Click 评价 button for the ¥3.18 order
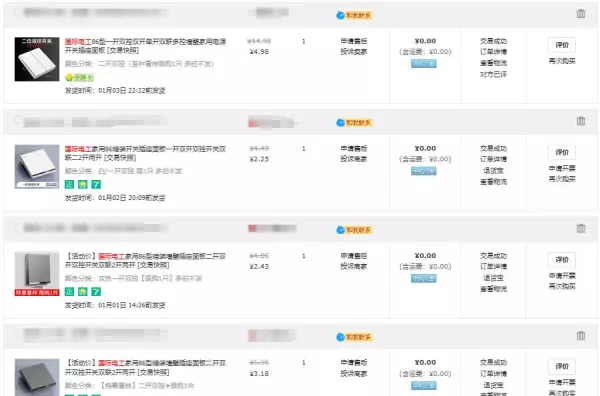The height and width of the screenshot is (396, 600). (562, 367)
